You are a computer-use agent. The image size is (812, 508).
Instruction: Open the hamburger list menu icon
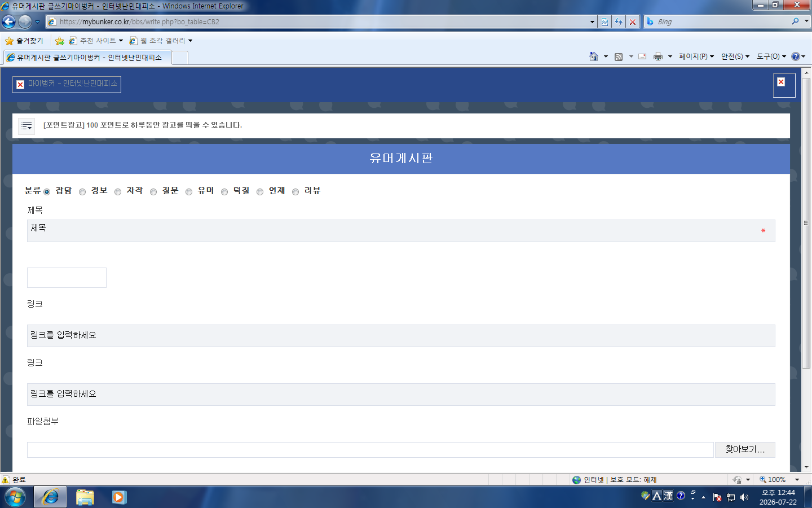[27, 126]
